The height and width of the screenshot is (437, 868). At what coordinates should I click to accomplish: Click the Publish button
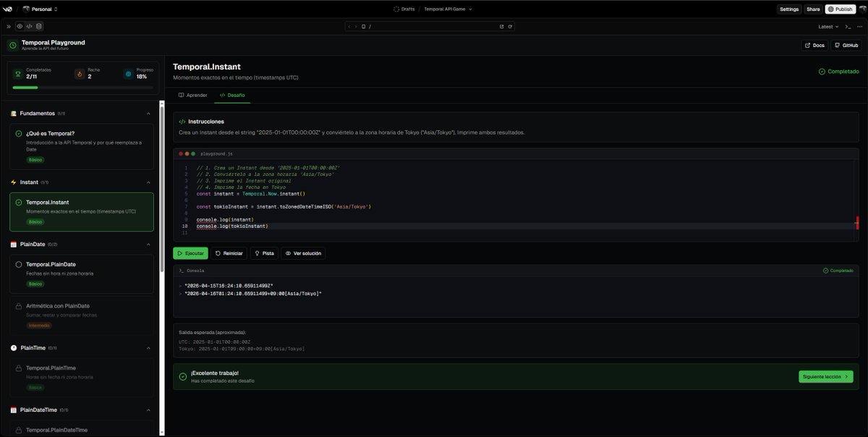click(x=841, y=9)
